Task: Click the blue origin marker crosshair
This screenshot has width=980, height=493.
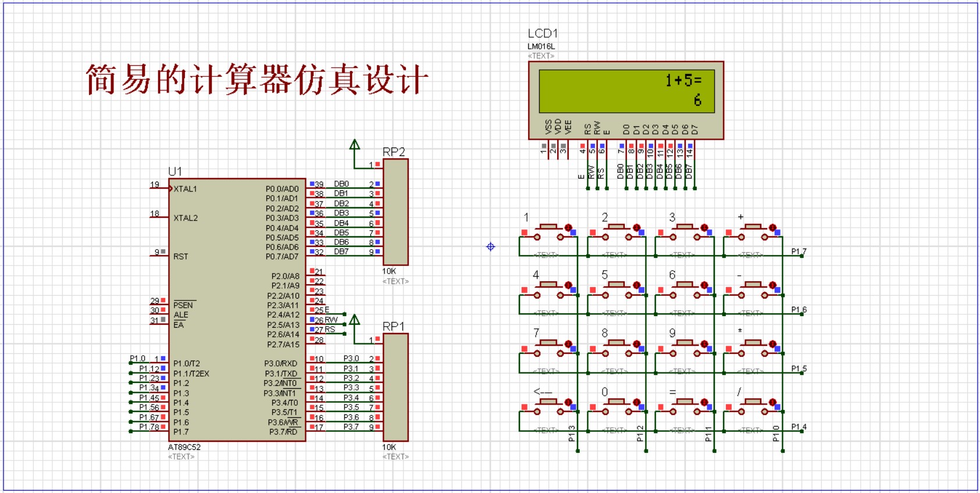Action: click(490, 247)
